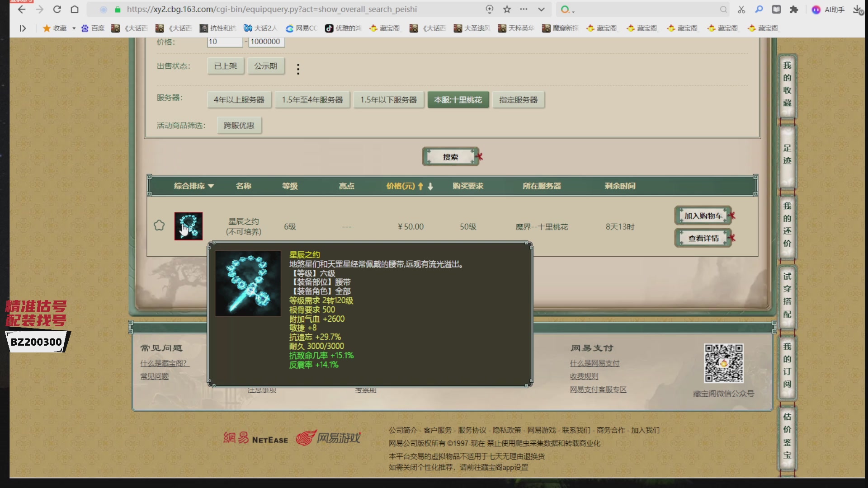Click the 剩余时间 column header
This screenshot has width=868, height=488.
pos(620,186)
